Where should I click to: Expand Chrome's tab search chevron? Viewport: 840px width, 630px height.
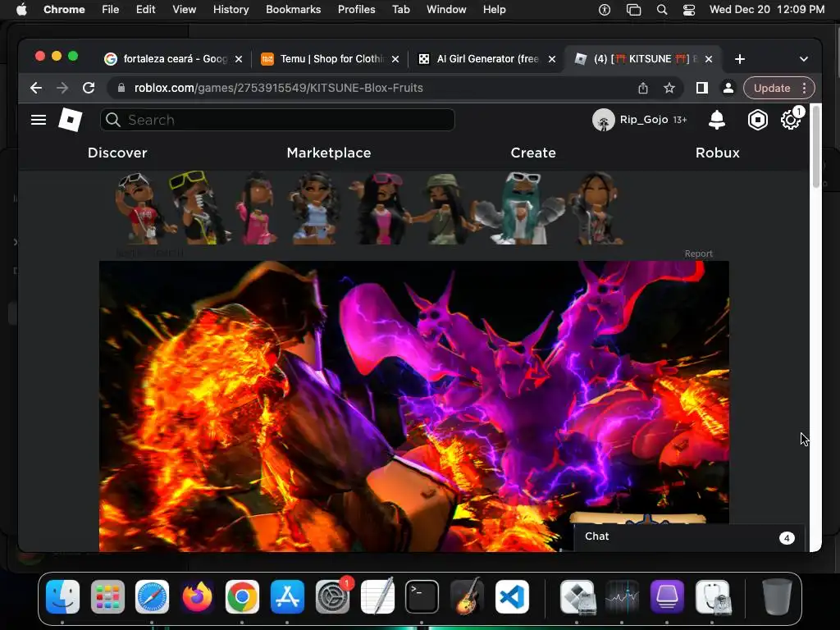(804, 59)
